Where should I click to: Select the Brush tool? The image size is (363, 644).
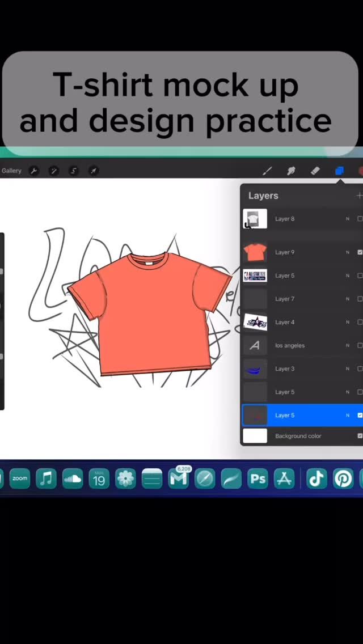(267, 171)
